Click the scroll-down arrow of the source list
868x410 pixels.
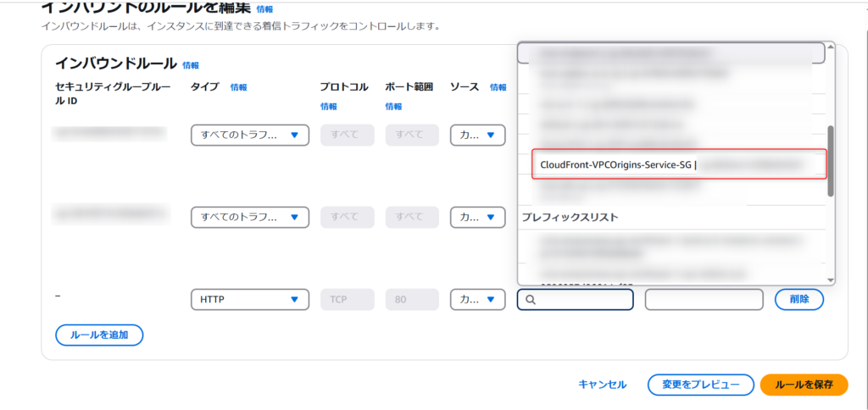tap(831, 280)
